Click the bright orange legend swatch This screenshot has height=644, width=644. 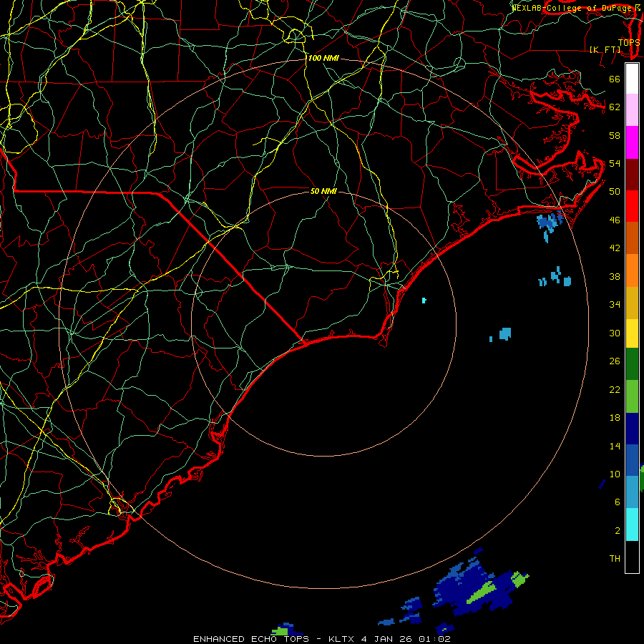632,270
